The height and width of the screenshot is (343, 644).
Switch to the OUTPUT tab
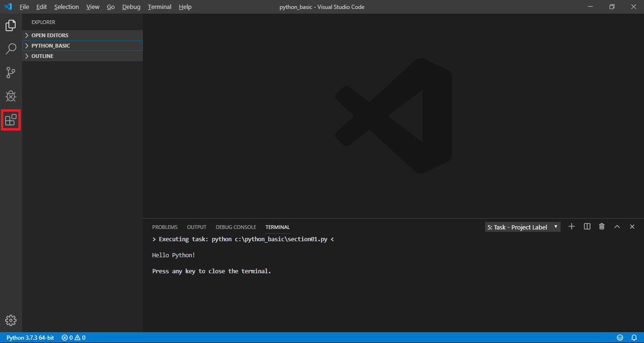[197, 227]
